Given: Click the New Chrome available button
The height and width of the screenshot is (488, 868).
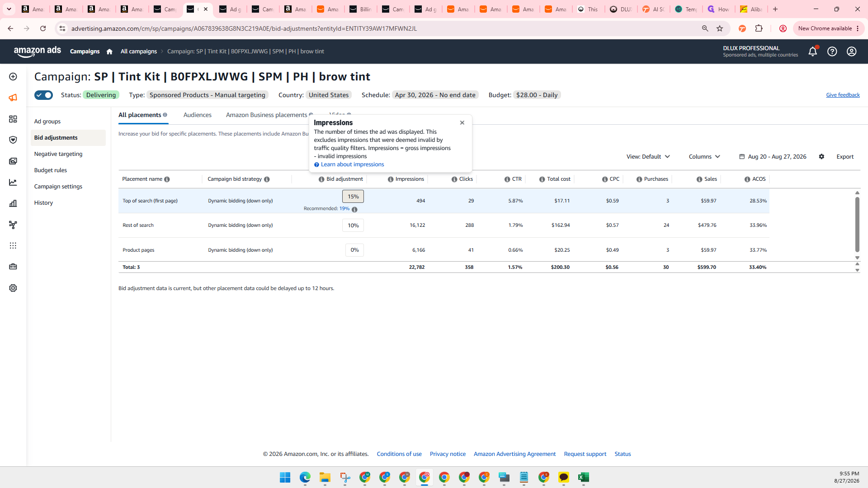Looking at the screenshot, I should point(828,28).
